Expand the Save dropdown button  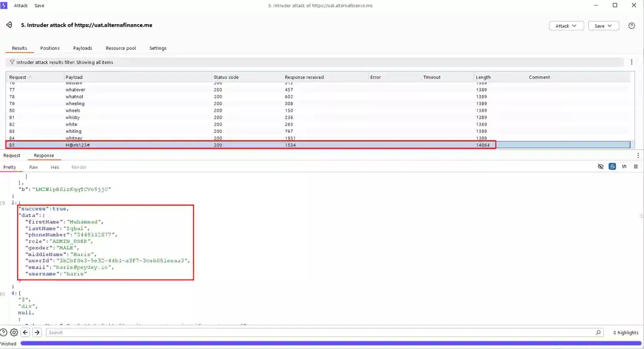click(x=603, y=26)
